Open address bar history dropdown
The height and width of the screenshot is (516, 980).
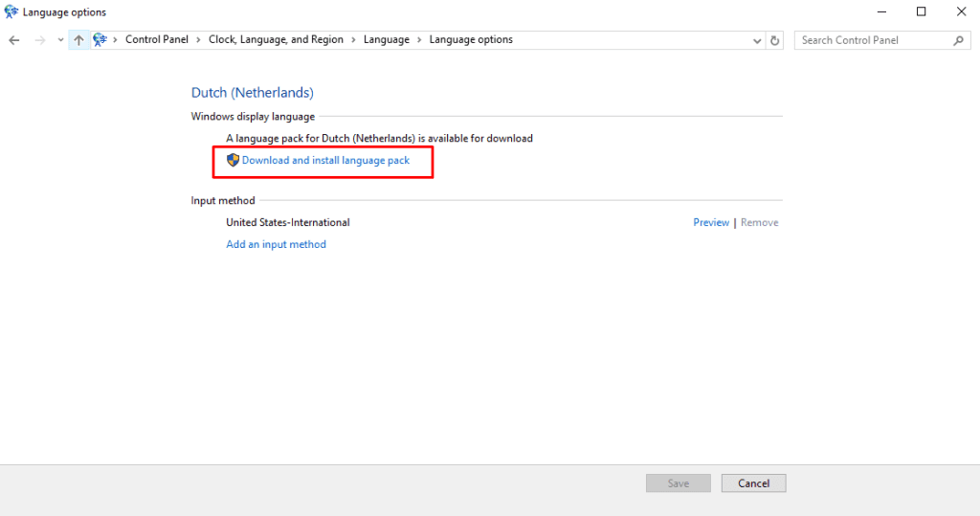(757, 40)
